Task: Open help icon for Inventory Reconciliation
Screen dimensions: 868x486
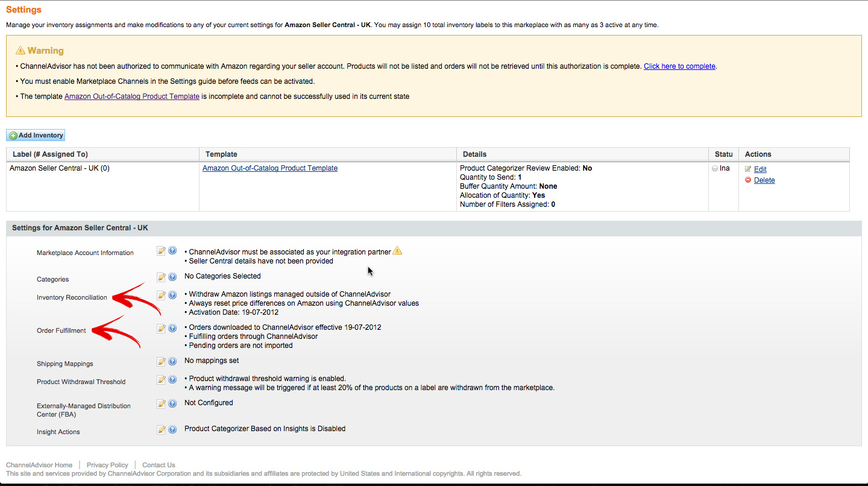Action: coord(172,295)
